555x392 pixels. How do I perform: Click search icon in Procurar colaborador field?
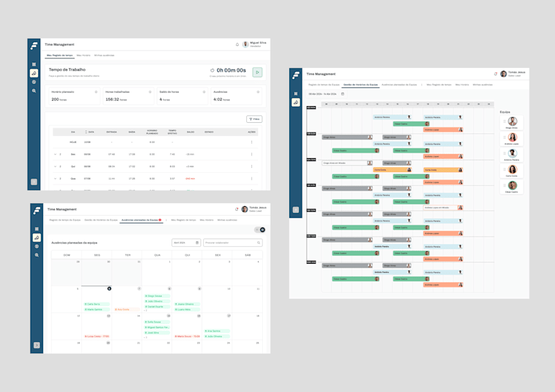259,243
